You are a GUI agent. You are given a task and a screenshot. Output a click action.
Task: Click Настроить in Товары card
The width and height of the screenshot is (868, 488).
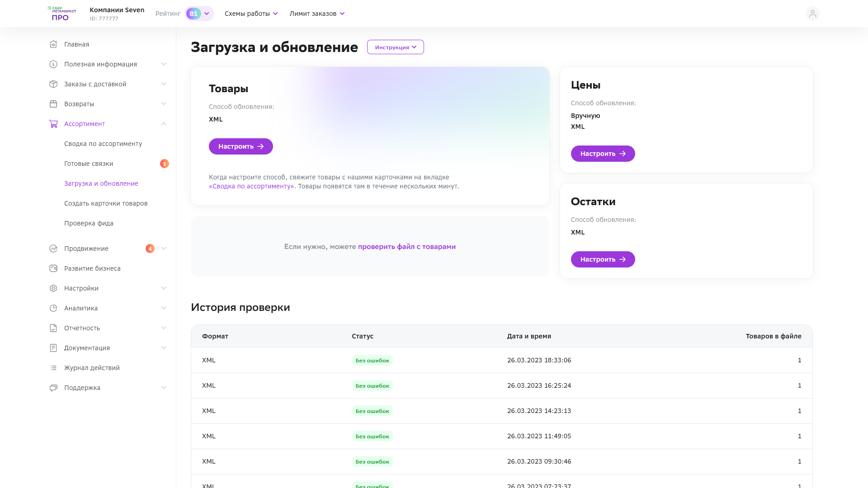coord(241,146)
